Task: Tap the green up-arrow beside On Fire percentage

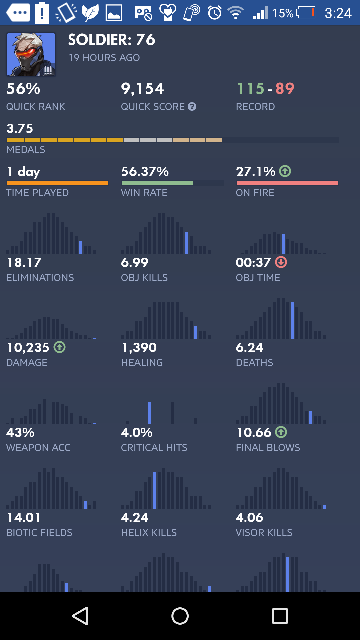Action: [285, 171]
